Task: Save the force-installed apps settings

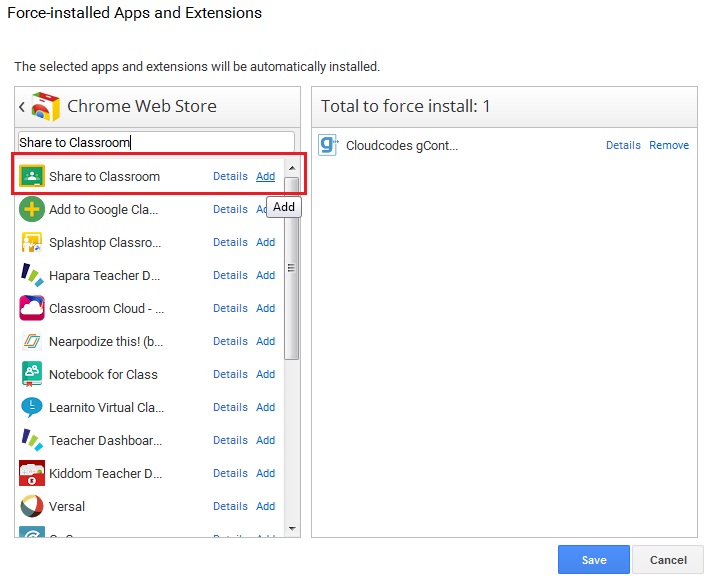Action: (x=594, y=560)
